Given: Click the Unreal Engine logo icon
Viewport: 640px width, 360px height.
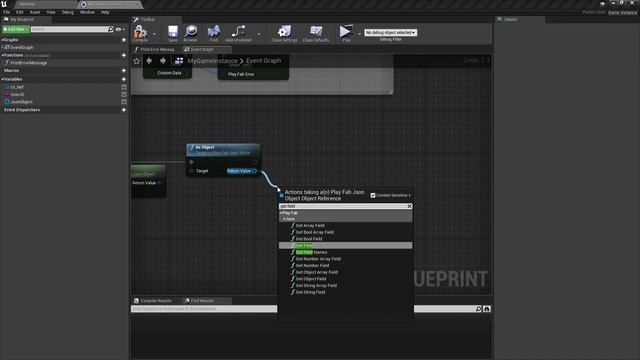Looking at the screenshot, I should tap(4, 4).
